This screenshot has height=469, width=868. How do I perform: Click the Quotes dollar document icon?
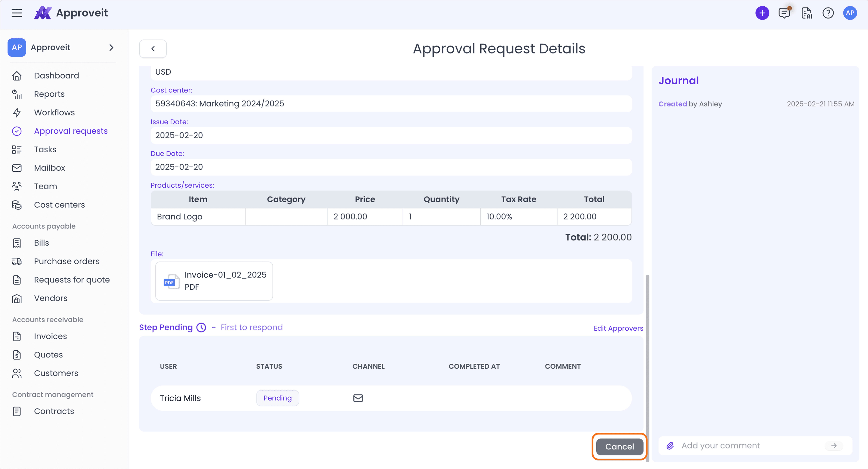pyautogui.click(x=17, y=355)
